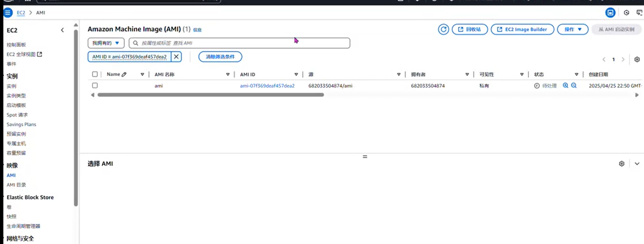Screen dimensions: 644x244
Task: Click the 2025/04/25 22:50 creation date
Action: coord(615,86)
